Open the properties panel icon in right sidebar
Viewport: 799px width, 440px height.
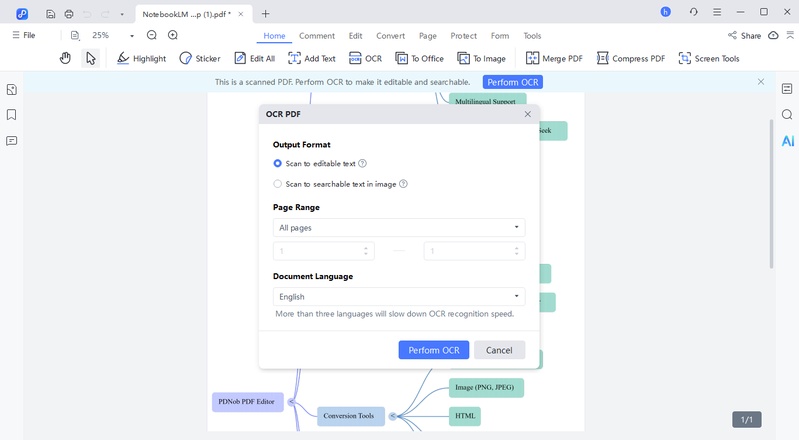787,89
